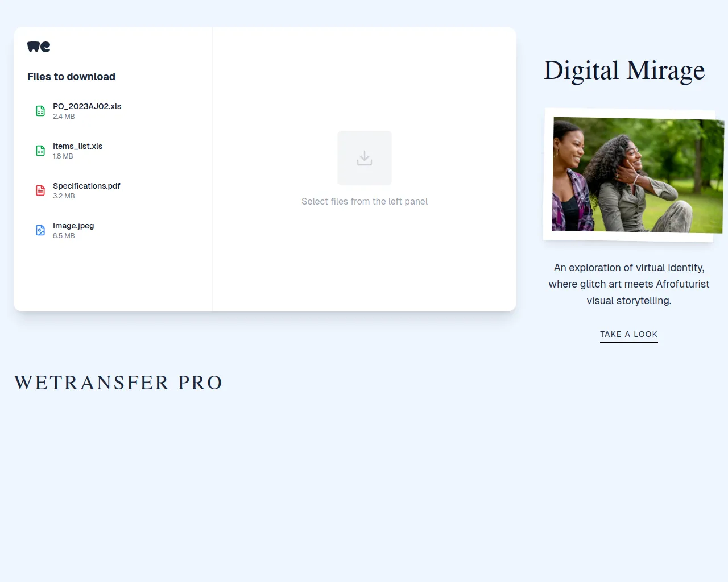The image size is (728, 582).
Task: Click the download tray icon placeholder
Action: 365,158
